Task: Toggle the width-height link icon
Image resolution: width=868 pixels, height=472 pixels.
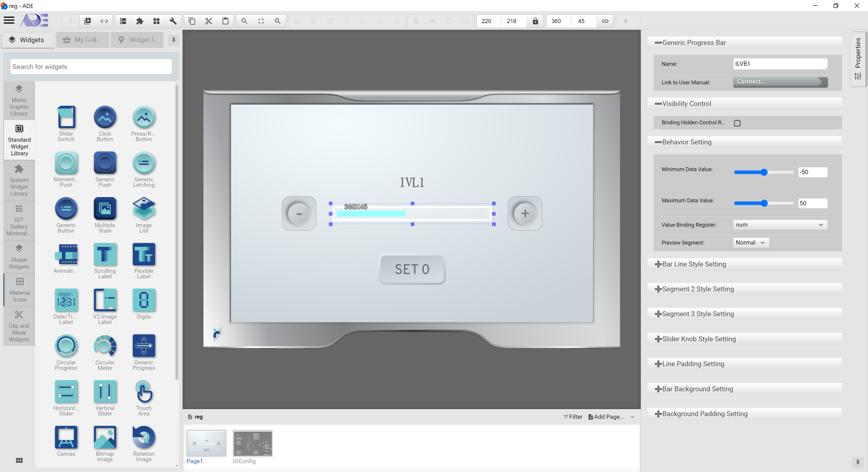Action: click(605, 21)
